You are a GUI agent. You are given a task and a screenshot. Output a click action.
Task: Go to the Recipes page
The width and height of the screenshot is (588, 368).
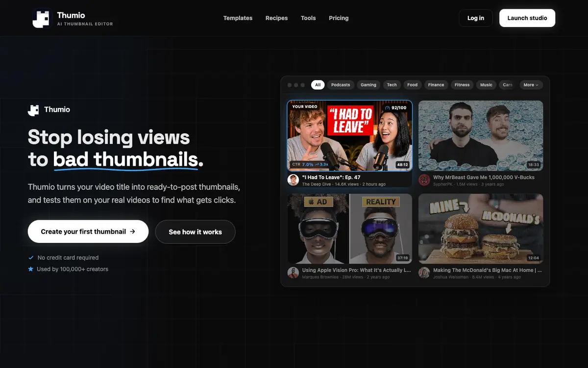pos(276,18)
